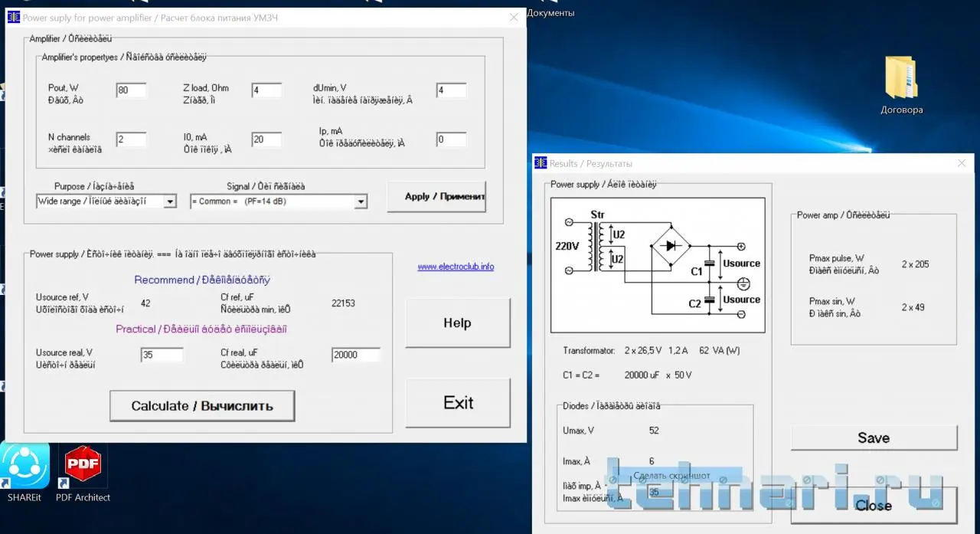980x534 pixels.
Task: Focus the dUmin, V input field
Action: [451, 90]
